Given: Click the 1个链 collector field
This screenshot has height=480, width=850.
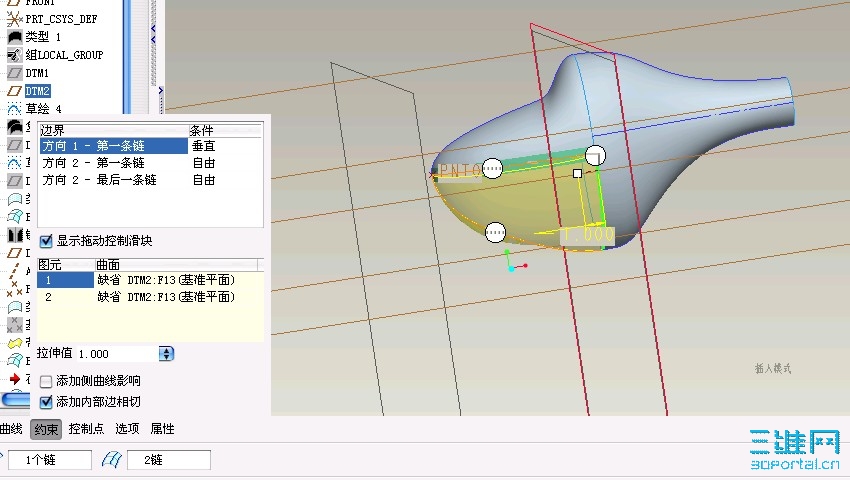Looking at the screenshot, I should coord(49,460).
